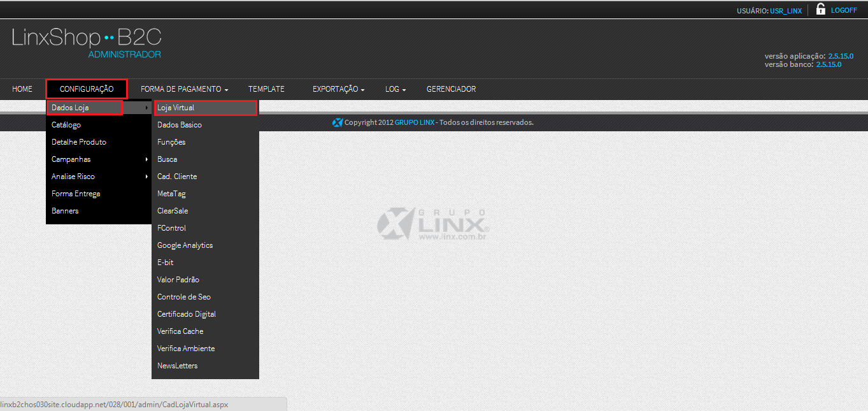Click the ADMINISTRADOR header text
Screen dimensions: 868x411
click(124, 55)
